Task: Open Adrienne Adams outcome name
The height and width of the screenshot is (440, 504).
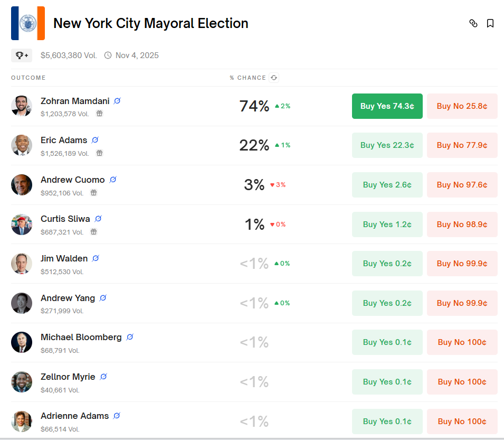Action: click(74, 416)
